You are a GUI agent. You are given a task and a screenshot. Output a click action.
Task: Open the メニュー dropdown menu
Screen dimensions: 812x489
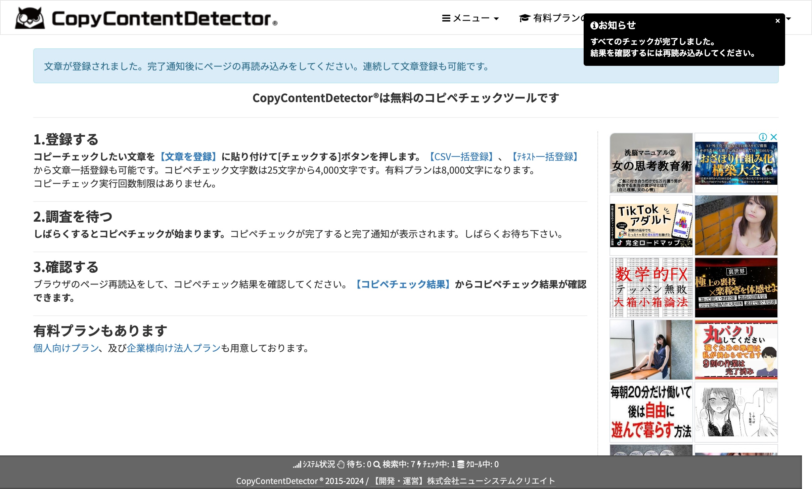tap(470, 18)
